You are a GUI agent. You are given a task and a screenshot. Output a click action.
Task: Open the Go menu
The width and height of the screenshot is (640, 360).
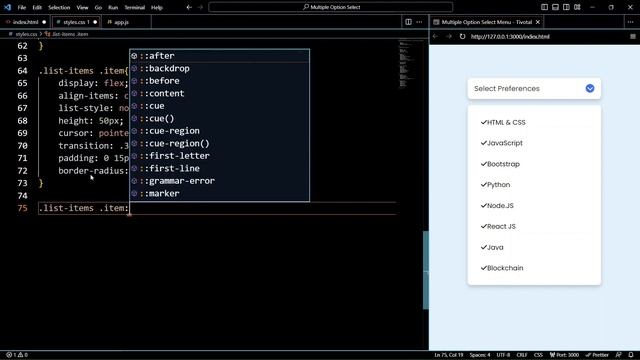(98, 7)
